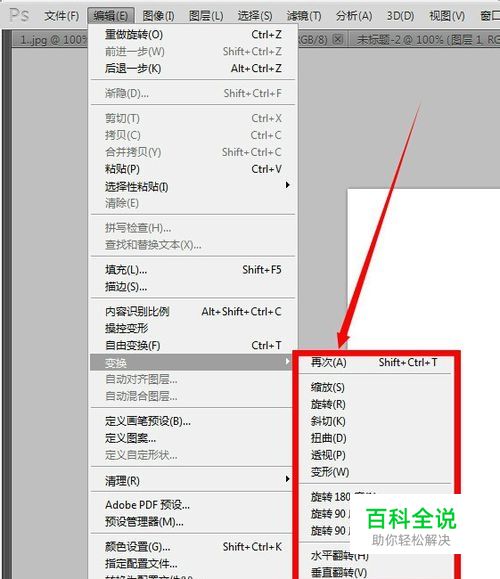Choose 后退一步(K) step backward

[x=193, y=68]
